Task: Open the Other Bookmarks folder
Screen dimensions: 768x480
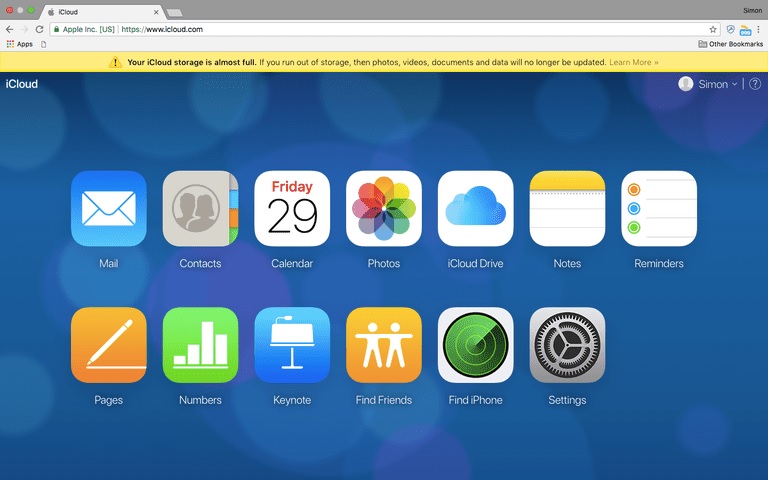Action: point(730,44)
